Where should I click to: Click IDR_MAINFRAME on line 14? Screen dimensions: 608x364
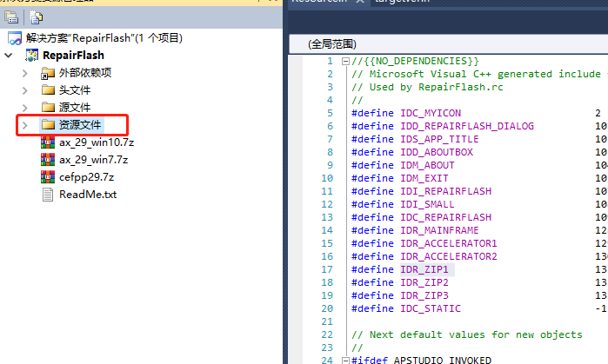tap(439, 230)
